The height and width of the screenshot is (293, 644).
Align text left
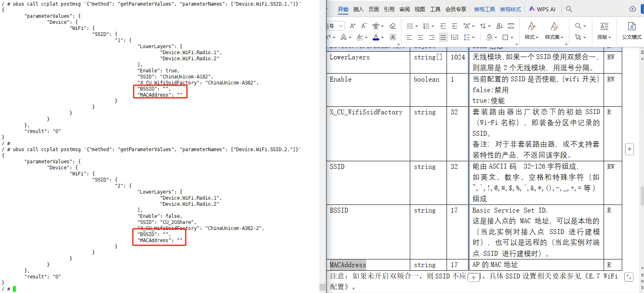tap(409, 37)
